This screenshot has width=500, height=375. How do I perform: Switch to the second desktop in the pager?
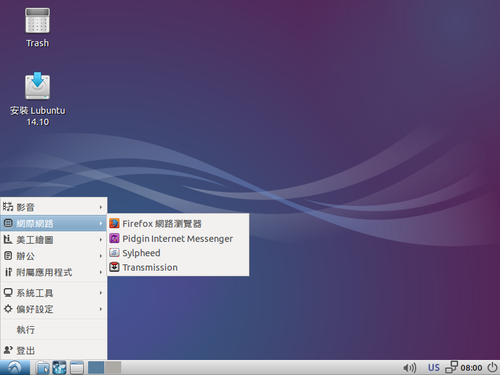113,367
